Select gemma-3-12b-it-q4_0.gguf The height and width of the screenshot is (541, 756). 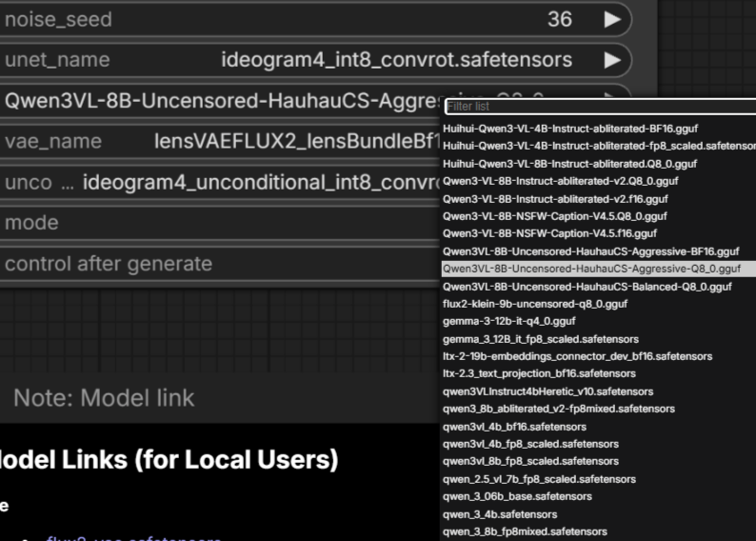coord(599,322)
